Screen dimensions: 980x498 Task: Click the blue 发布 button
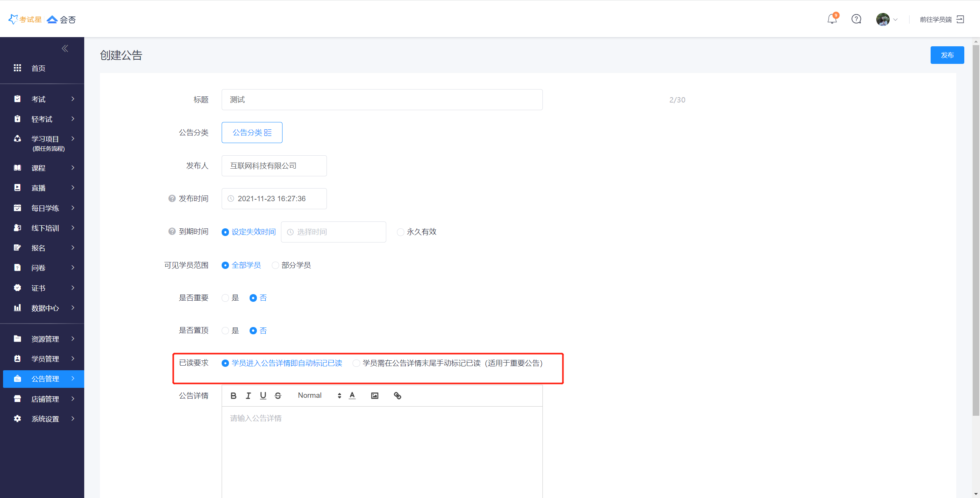(x=947, y=55)
